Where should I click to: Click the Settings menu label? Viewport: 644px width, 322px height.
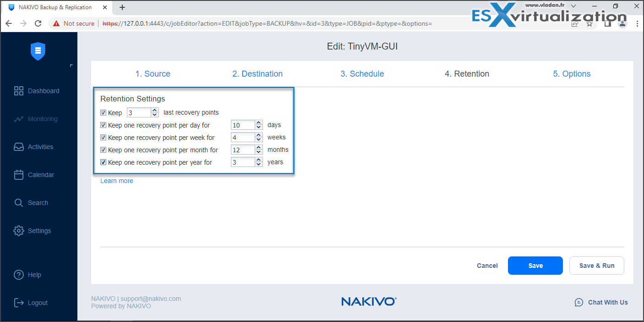click(x=39, y=231)
